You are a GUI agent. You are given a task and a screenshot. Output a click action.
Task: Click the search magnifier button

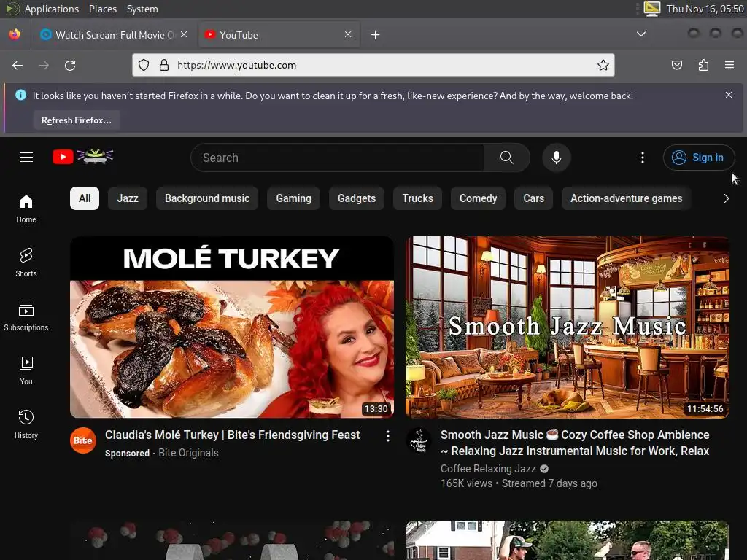click(507, 157)
